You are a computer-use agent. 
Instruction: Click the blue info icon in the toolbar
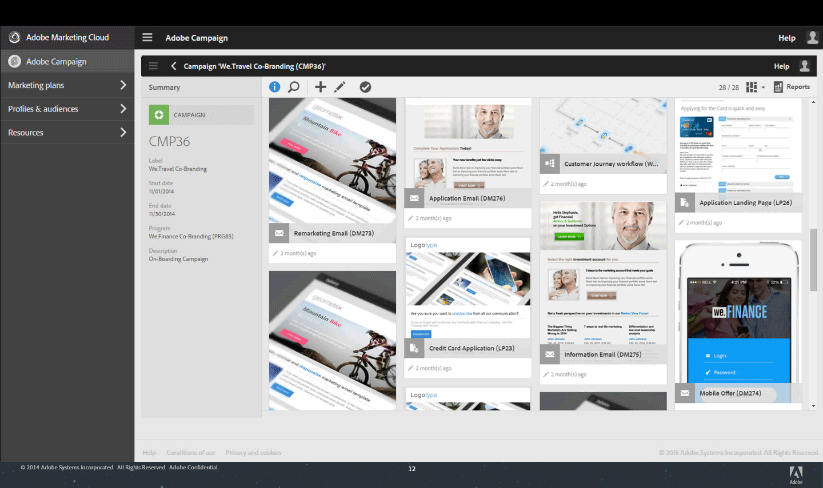275,87
